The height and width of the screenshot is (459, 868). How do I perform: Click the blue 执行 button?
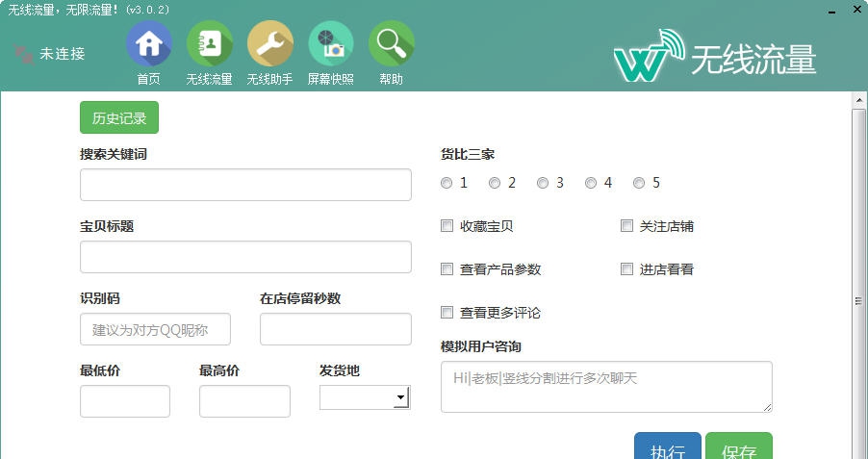[x=668, y=446]
